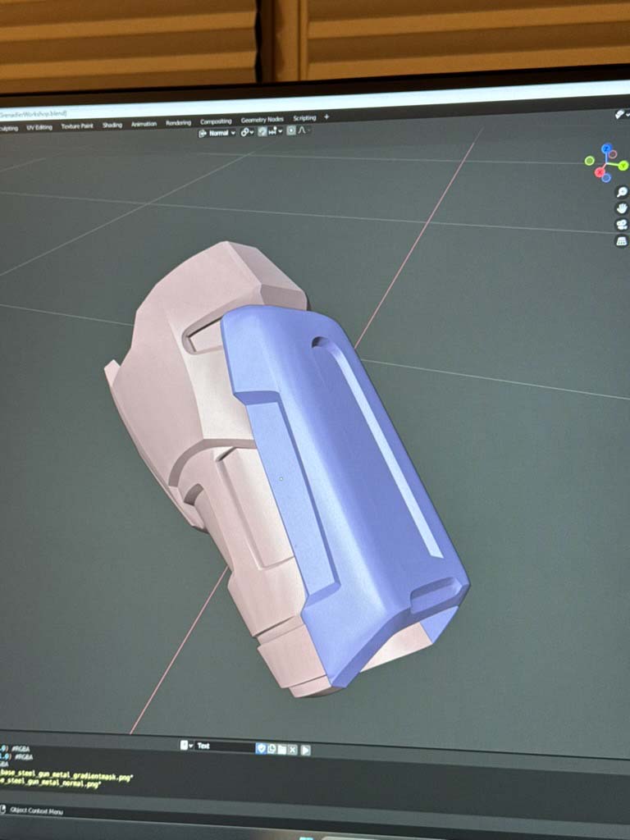Switch to the Rendering workspace tab
The width and height of the screenshot is (630, 840).
click(x=178, y=123)
